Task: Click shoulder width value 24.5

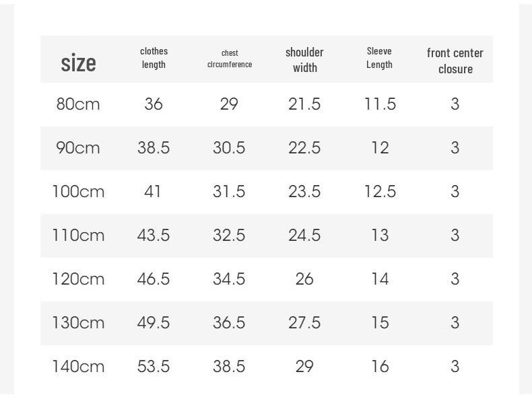Action: coord(304,235)
